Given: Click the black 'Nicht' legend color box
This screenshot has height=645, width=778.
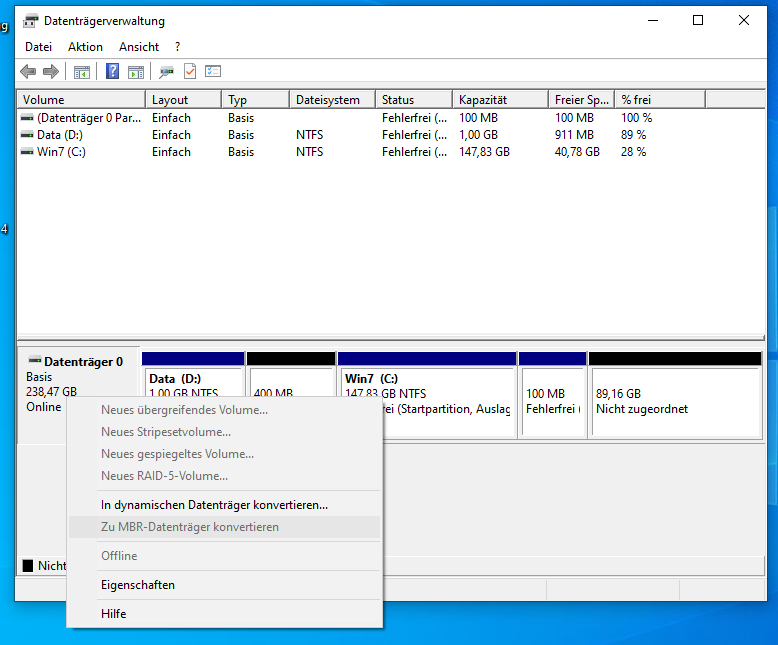Looking at the screenshot, I should pyautogui.click(x=28, y=566).
